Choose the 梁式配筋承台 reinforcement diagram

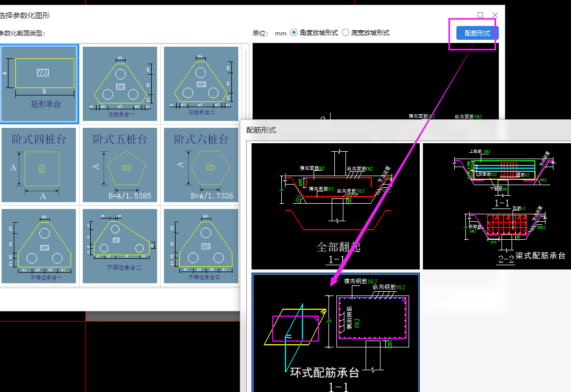(497, 206)
